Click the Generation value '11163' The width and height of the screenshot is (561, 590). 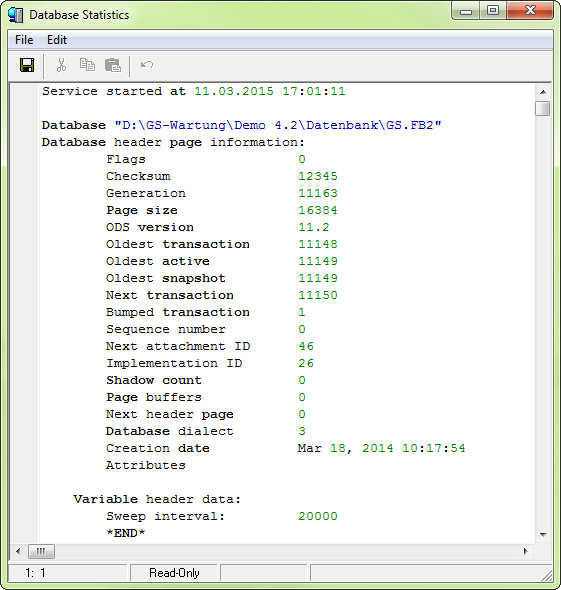tap(318, 193)
